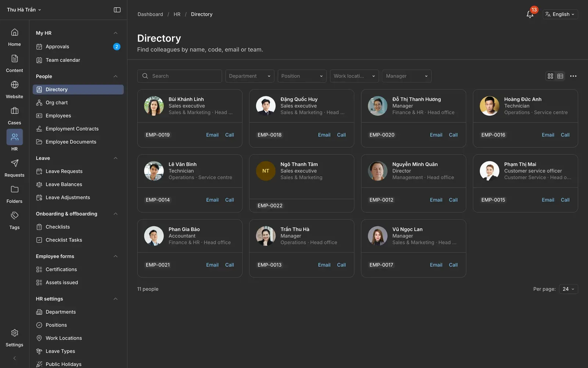Collapse the HR settings section

(x=115, y=299)
